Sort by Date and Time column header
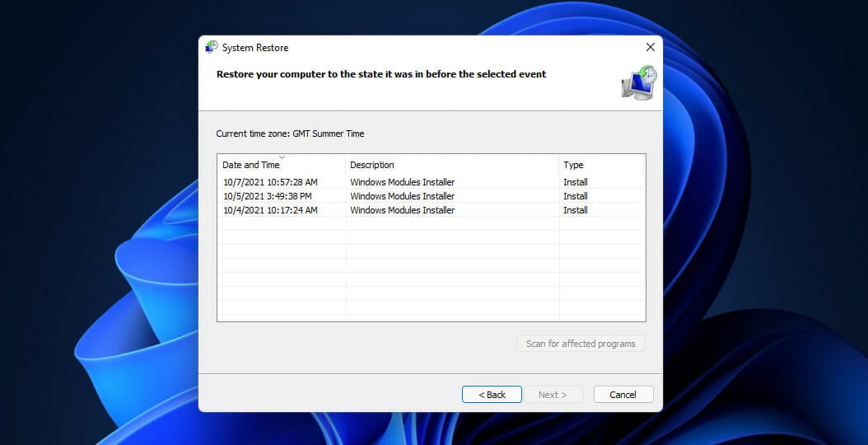The width and height of the screenshot is (868, 445). [x=281, y=165]
